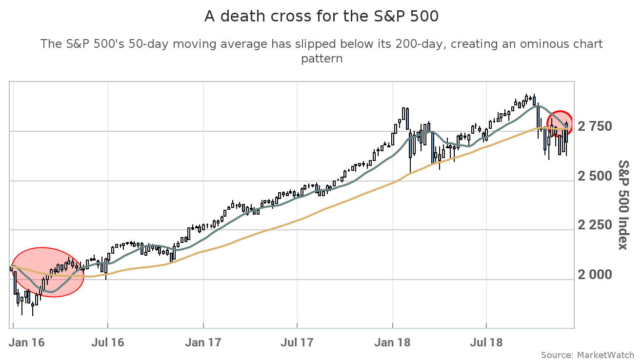Click the Jul 17 axis label
Screen dimensions: 644x363
pyautogui.click(x=297, y=343)
